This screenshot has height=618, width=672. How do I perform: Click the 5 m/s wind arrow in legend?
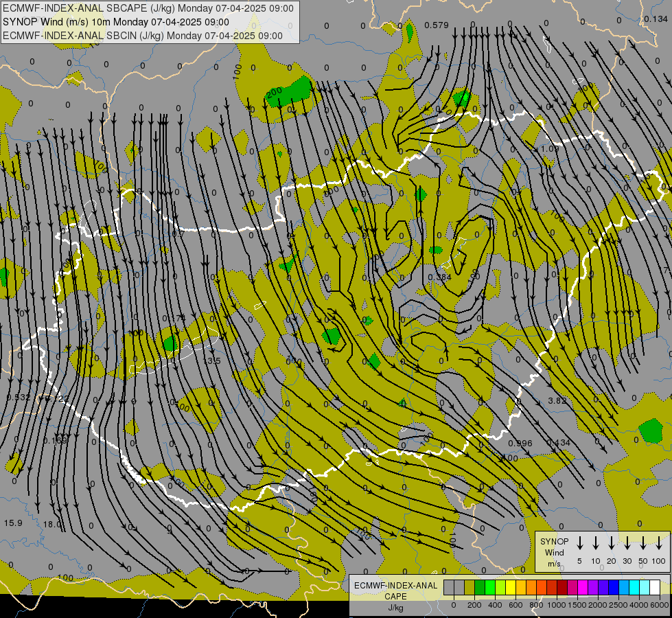point(579,543)
